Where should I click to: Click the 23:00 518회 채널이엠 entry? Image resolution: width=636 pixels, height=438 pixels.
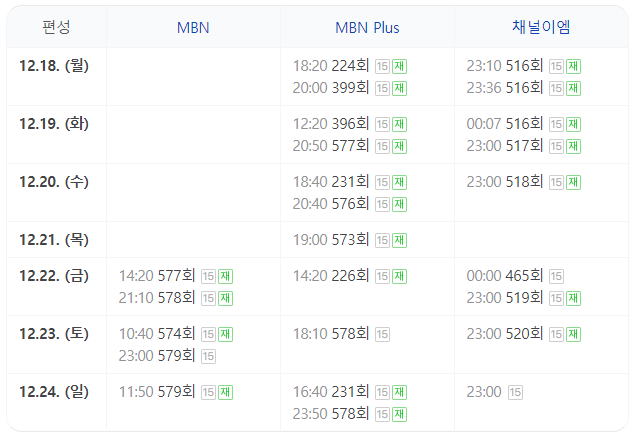(x=524, y=182)
